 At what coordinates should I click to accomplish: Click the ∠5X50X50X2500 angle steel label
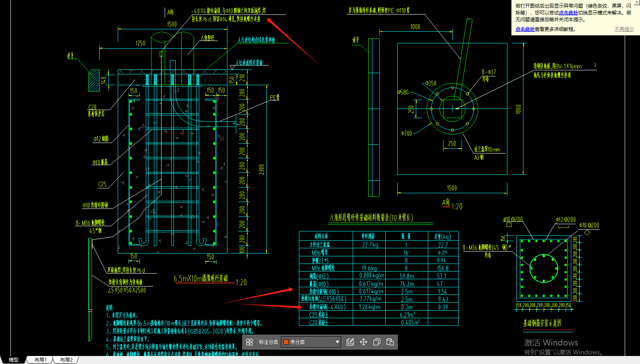pos(127,290)
